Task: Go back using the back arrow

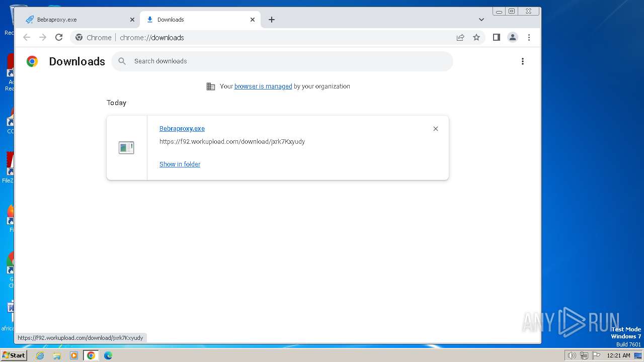Action: click(x=27, y=37)
